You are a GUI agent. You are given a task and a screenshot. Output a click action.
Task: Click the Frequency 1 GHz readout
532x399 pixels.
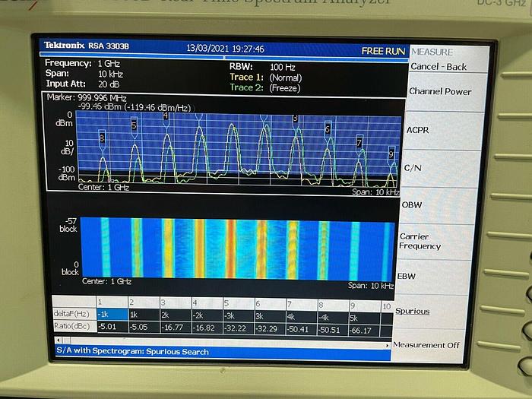(82, 63)
